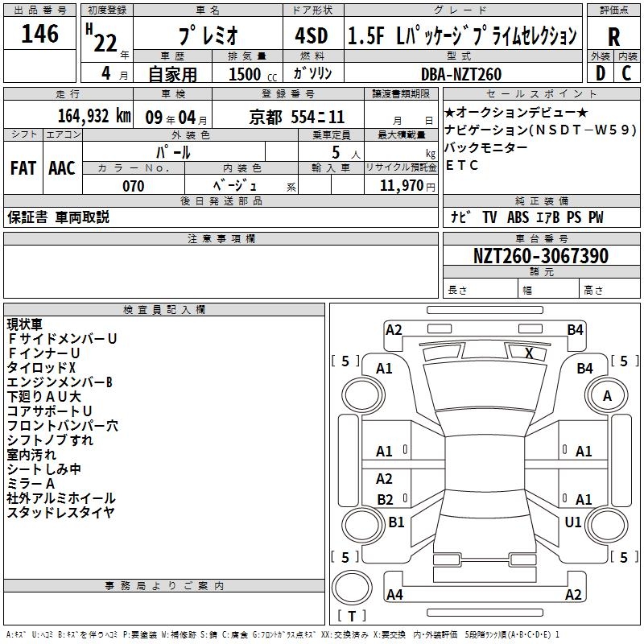Click the X mark on the windshield
The height and width of the screenshot is (644, 644).
pyautogui.click(x=529, y=353)
